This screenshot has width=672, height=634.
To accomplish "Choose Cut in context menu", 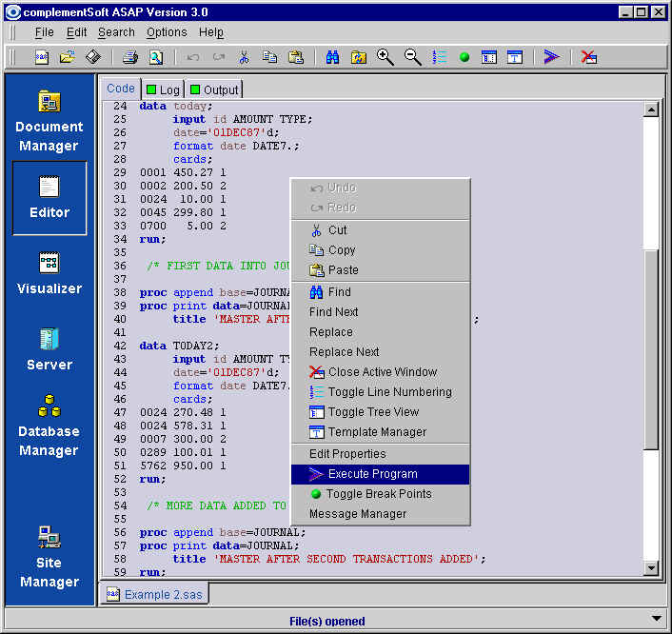I will pos(380,230).
